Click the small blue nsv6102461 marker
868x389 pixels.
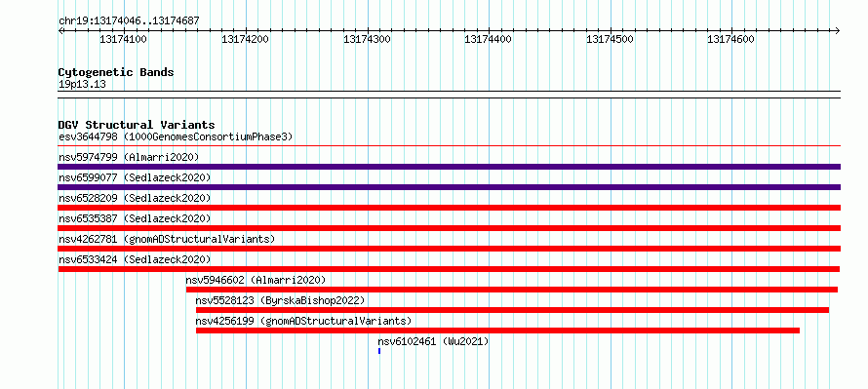(379, 351)
